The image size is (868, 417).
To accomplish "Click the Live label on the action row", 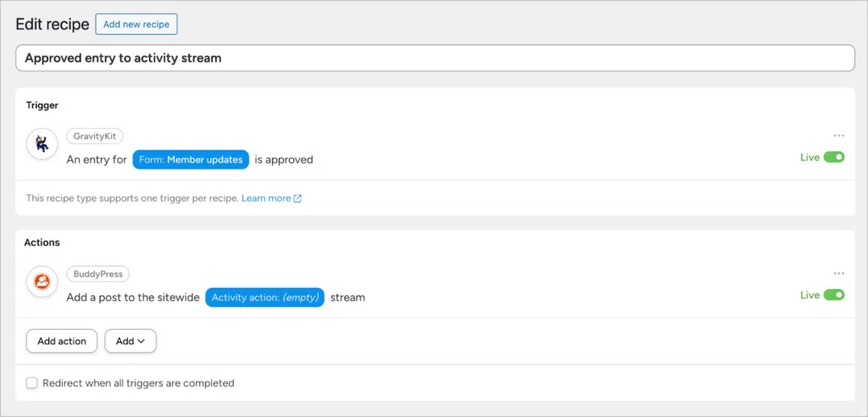I will pos(810,295).
